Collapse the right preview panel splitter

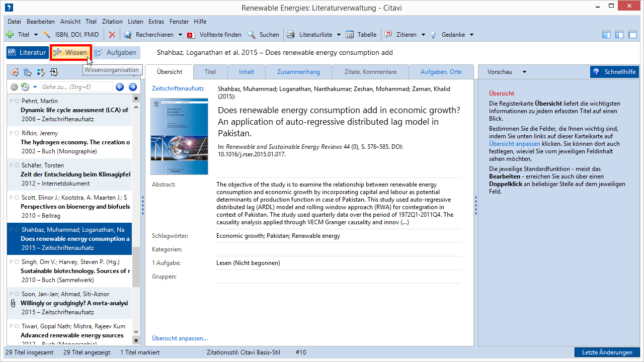coord(476,205)
